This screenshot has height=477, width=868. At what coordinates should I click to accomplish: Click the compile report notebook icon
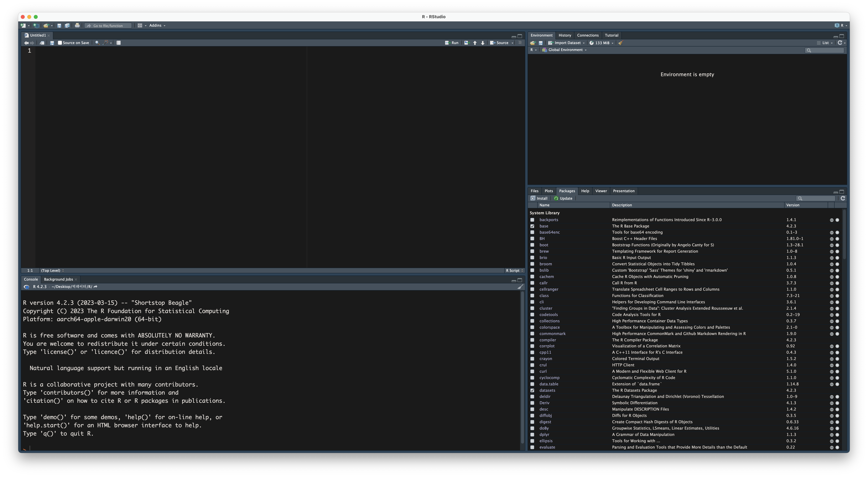click(x=119, y=43)
